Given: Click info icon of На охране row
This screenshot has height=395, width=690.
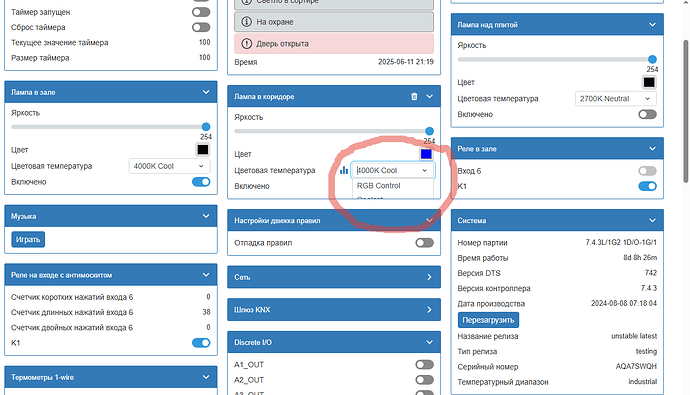Looking at the screenshot, I should coord(247,22).
